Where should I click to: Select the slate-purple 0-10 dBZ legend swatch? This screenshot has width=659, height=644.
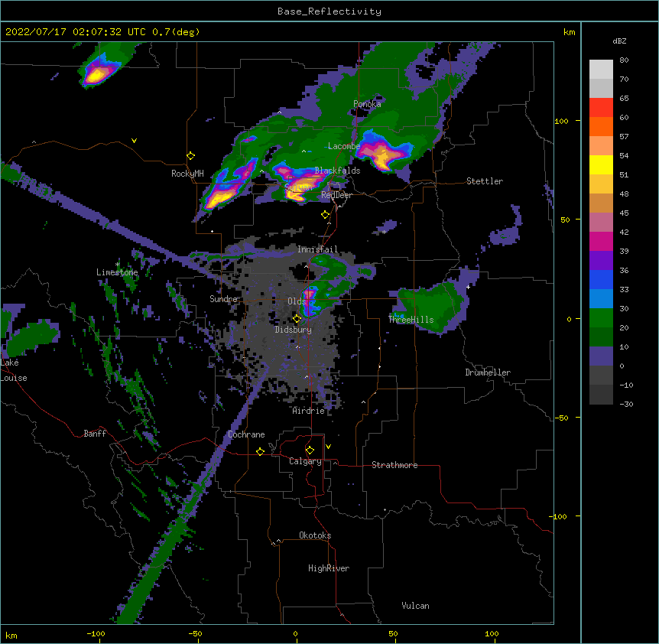coord(601,356)
